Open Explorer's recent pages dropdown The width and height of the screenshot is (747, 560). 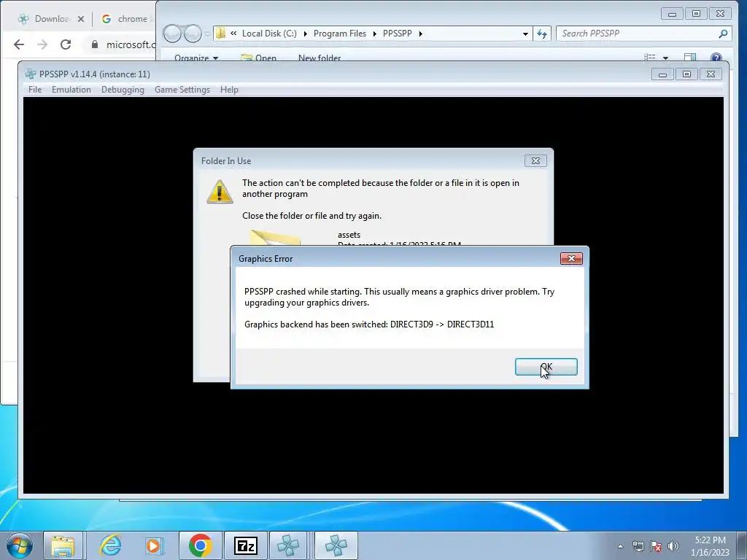[207, 34]
